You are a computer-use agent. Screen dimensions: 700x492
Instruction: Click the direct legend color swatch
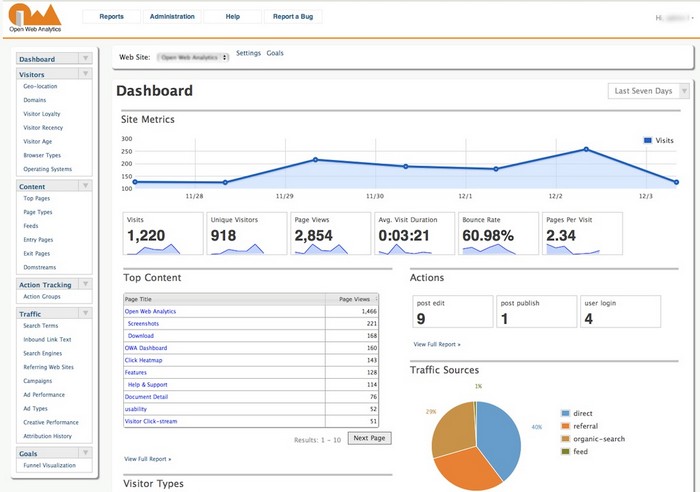point(566,413)
